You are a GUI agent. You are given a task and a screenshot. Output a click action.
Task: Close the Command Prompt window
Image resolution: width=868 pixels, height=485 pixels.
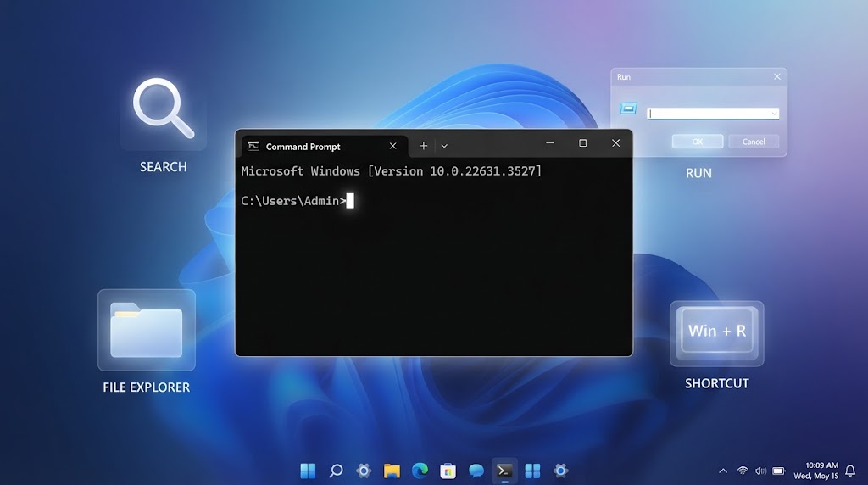pos(615,142)
